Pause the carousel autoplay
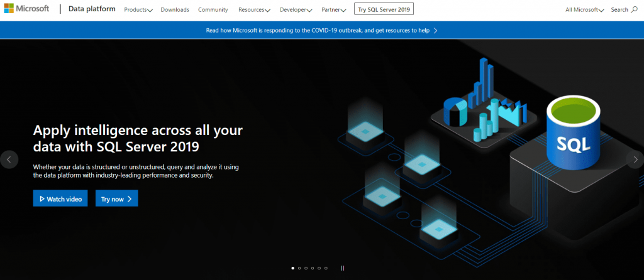Image resolution: width=644 pixels, height=280 pixels. click(x=343, y=268)
